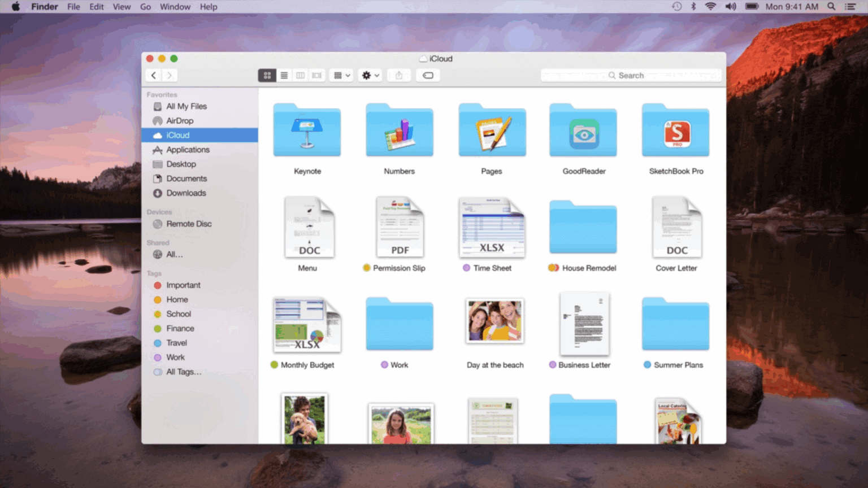Switch to Cover Flow view

pos(316,75)
